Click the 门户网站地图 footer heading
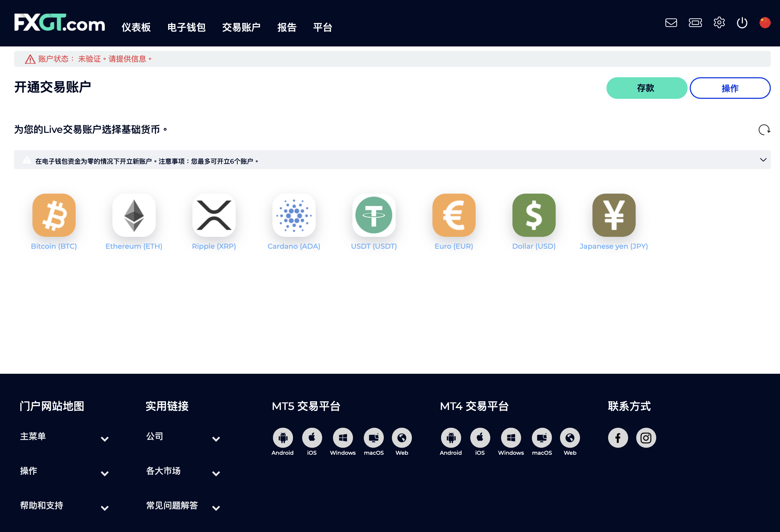This screenshot has width=780, height=532. pos(52,406)
